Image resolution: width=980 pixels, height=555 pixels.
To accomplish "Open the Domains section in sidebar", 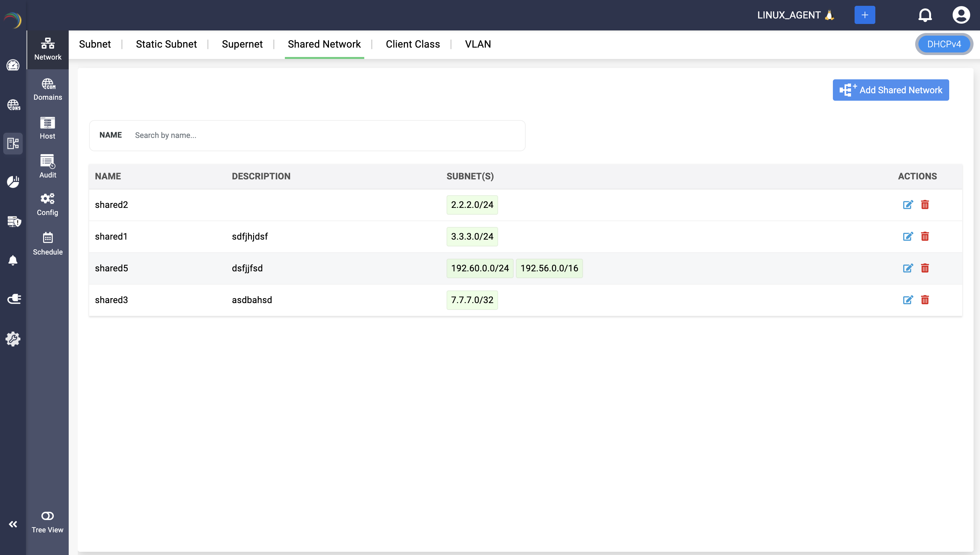I will [x=47, y=89].
